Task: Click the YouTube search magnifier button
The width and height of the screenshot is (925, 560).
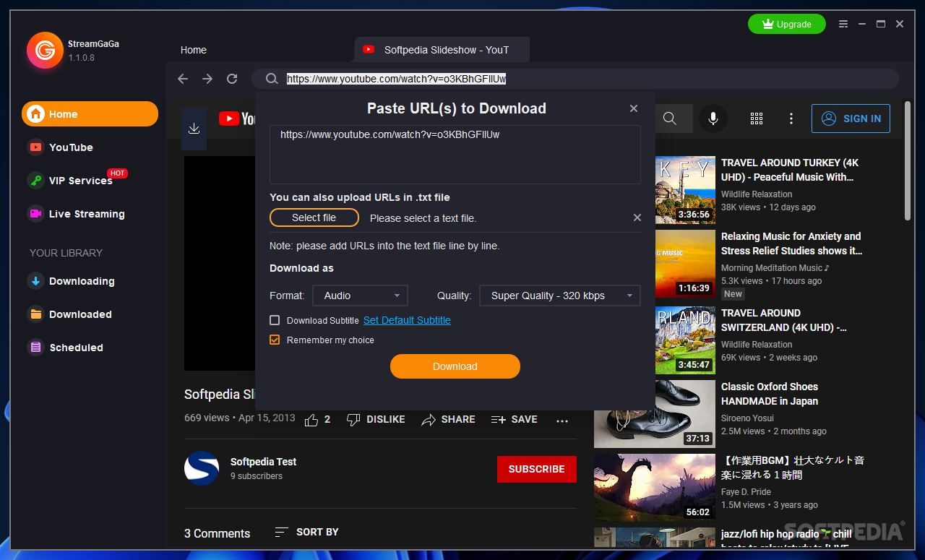Action: 670,119
